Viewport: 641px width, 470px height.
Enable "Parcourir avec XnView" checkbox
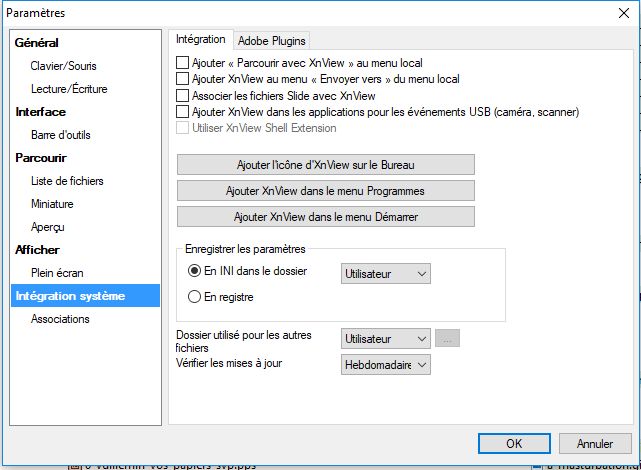click(182, 62)
